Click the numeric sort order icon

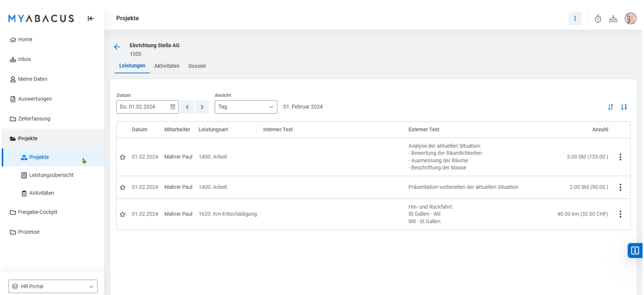(x=624, y=107)
